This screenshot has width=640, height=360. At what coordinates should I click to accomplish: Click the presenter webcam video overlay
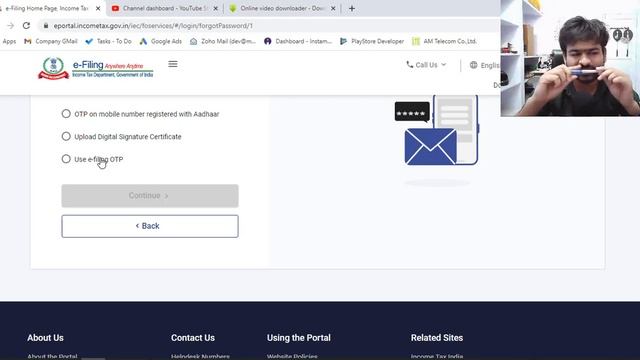coord(570,58)
